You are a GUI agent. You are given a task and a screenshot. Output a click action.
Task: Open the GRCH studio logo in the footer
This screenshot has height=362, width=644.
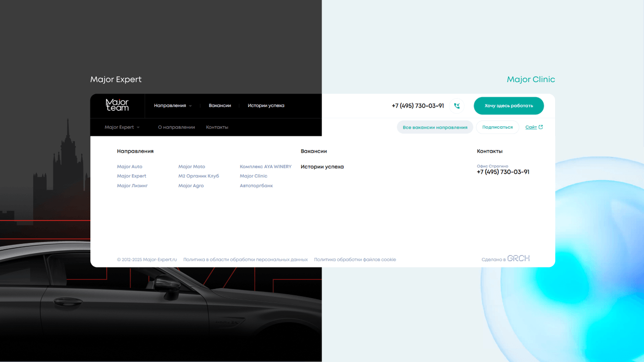click(x=519, y=258)
